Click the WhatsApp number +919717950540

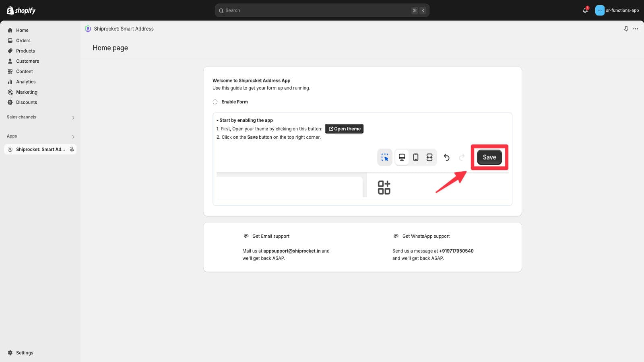(456, 251)
